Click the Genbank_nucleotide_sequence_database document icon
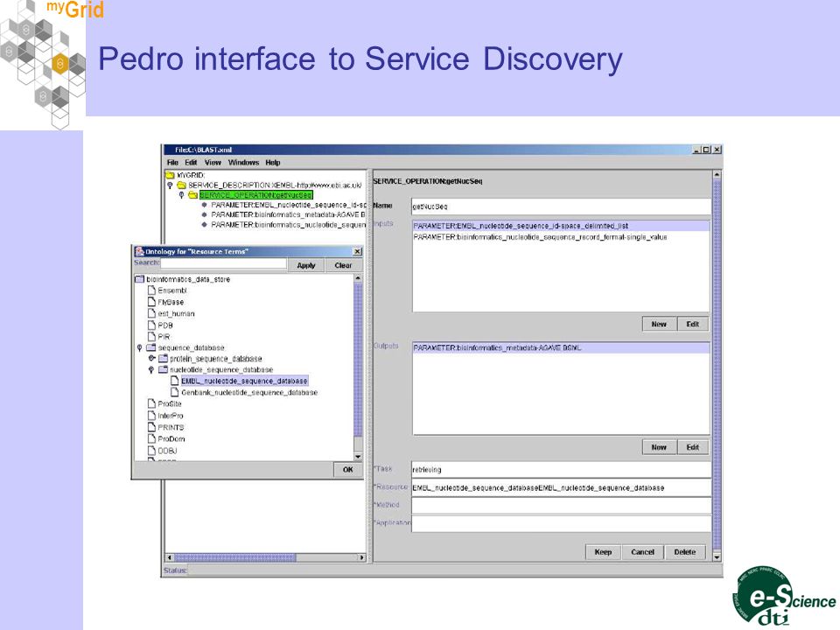This screenshot has height=630, width=840. point(175,393)
